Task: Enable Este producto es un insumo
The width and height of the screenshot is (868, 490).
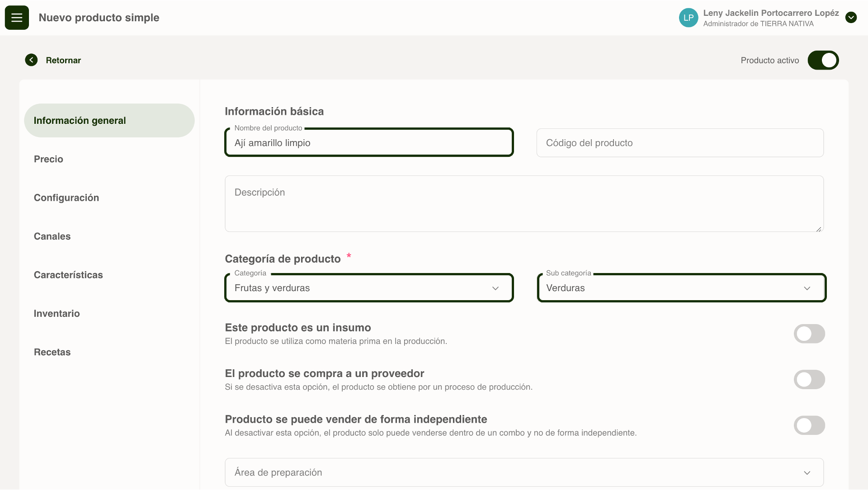Action: [809, 334]
